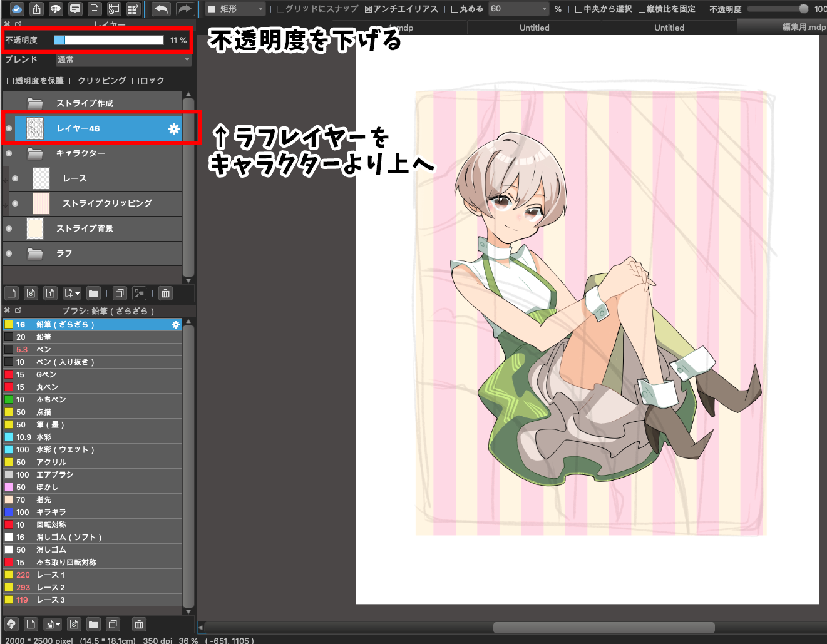Image resolution: width=827 pixels, height=644 pixels.
Task: Duplicate layer with the layer panel copy icon
Action: click(x=120, y=293)
